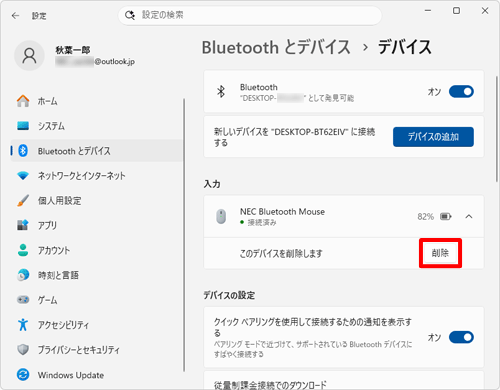500x390 pixels.
Task: Click the Accessibility figure icon
Action: coord(23,324)
